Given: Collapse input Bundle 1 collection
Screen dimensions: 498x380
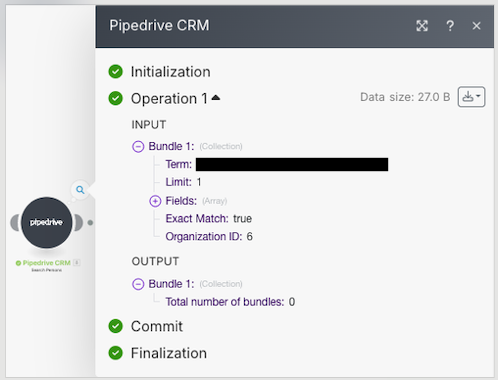Looking at the screenshot, I should click(138, 146).
